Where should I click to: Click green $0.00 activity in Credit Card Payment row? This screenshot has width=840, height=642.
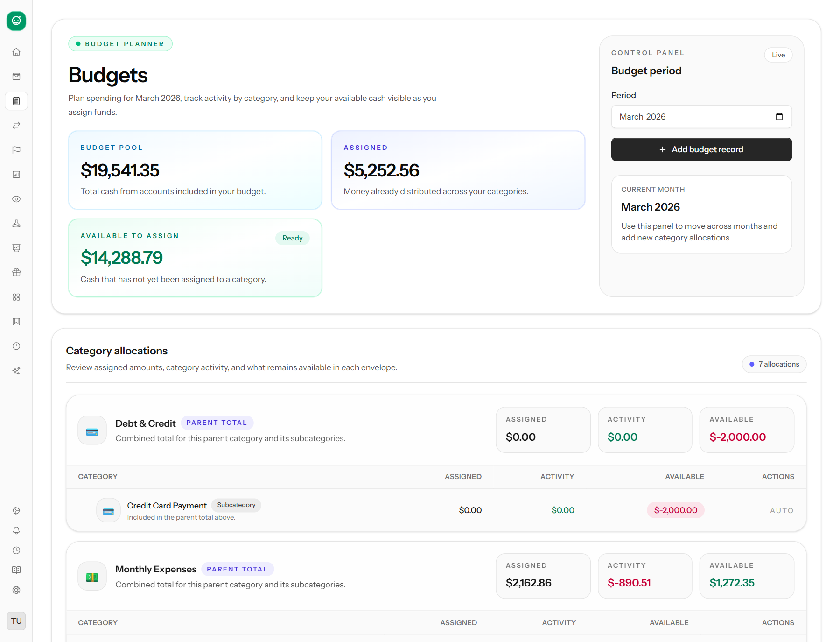pyautogui.click(x=563, y=510)
